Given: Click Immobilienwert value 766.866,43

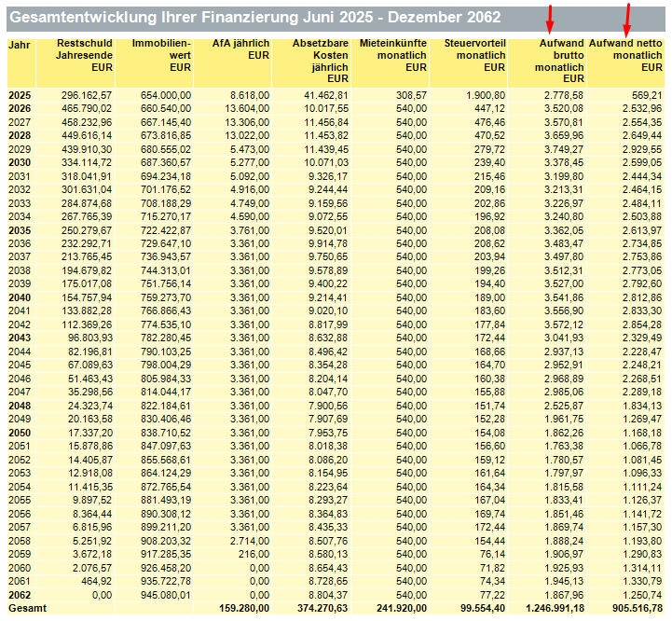Looking at the screenshot, I should tap(166, 310).
